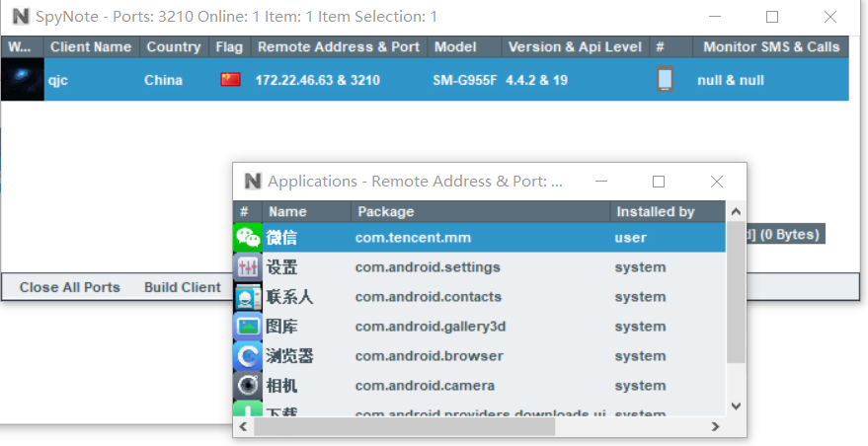
Task: Click the Camera app icon
Action: click(248, 386)
